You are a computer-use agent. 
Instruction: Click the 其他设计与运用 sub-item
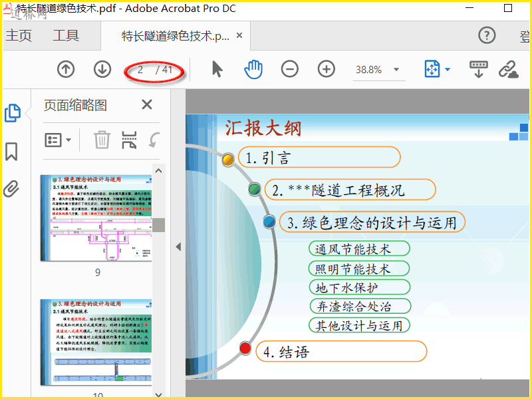(359, 325)
